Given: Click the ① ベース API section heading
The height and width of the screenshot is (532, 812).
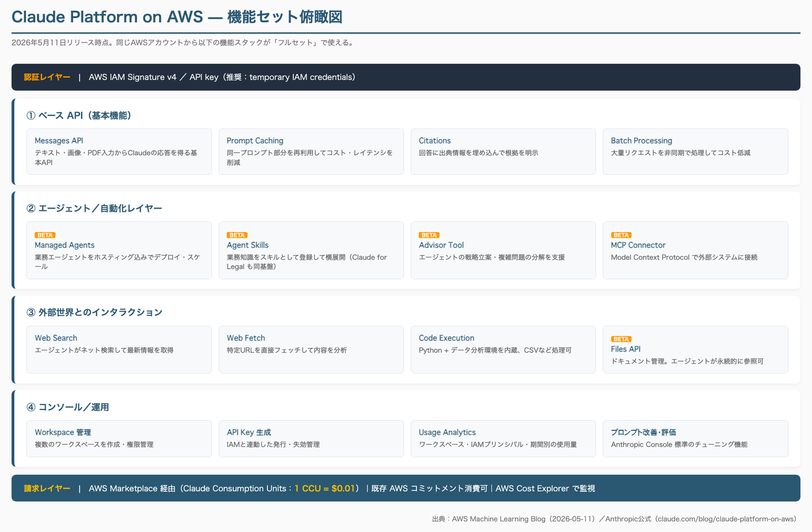Looking at the screenshot, I should coord(79,116).
